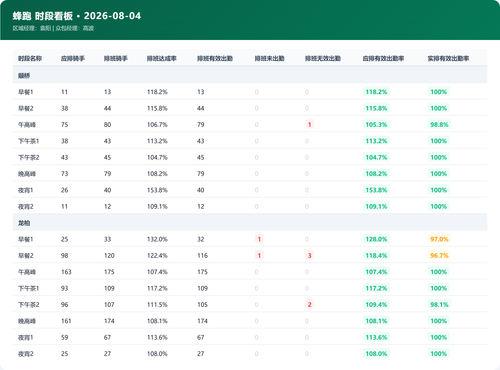Click the title "蜂跑 时段看板 · 2026-08-04"
Screen dimensions: 500x370
click(x=77, y=16)
